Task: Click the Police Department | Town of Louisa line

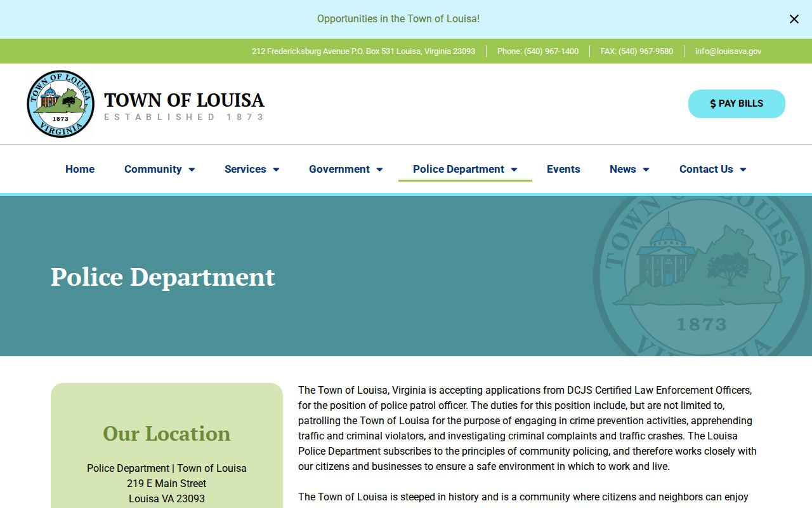Action: click(167, 469)
